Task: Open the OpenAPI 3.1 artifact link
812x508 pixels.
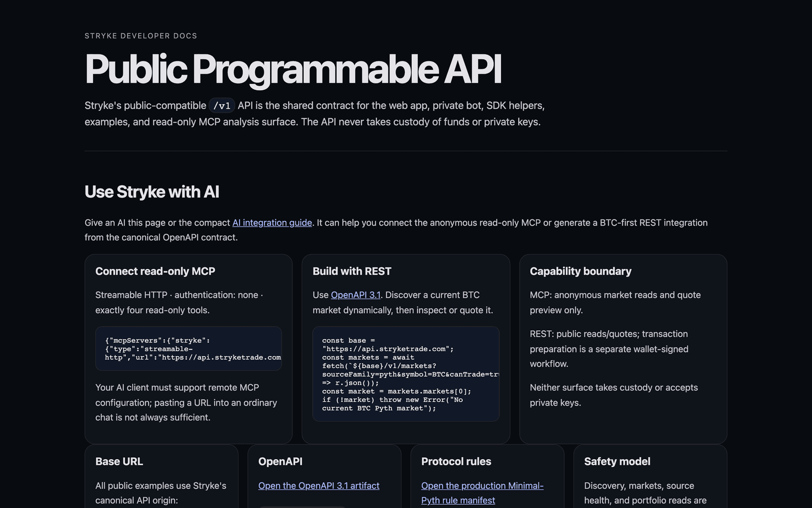Action: point(319,486)
